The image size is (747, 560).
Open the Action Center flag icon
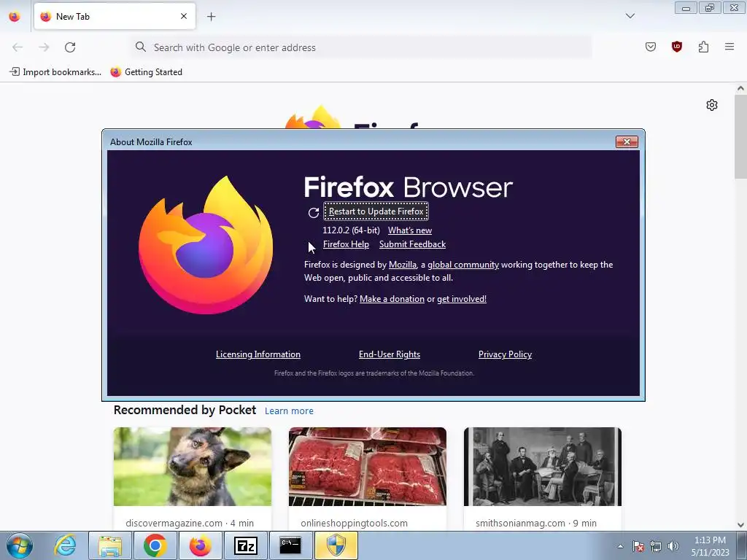638,546
